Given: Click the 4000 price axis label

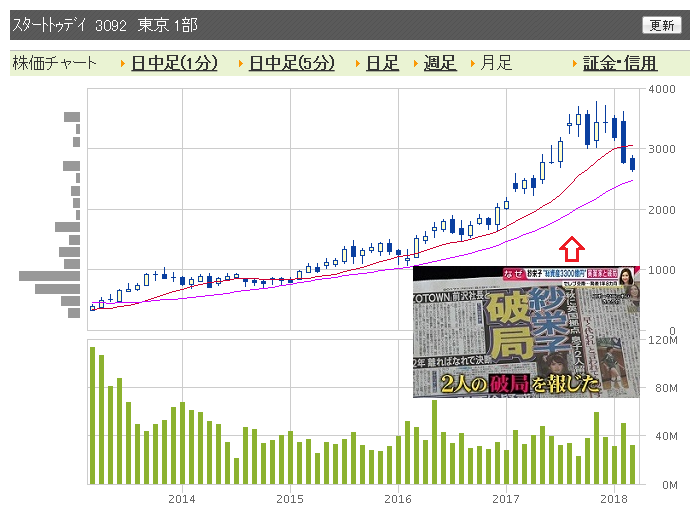Looking at the screenshot, I should tap(662, 89).
